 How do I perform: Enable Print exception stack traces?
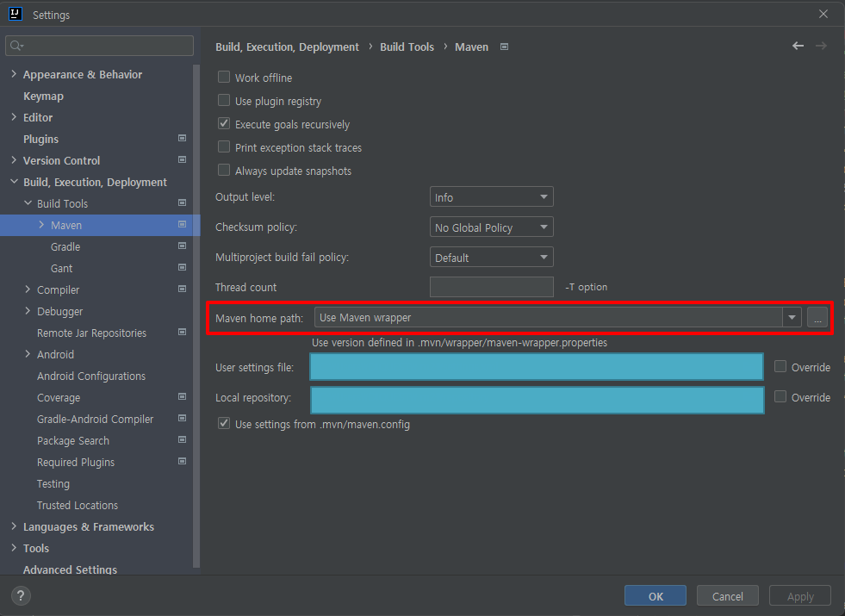click(224, 146)
